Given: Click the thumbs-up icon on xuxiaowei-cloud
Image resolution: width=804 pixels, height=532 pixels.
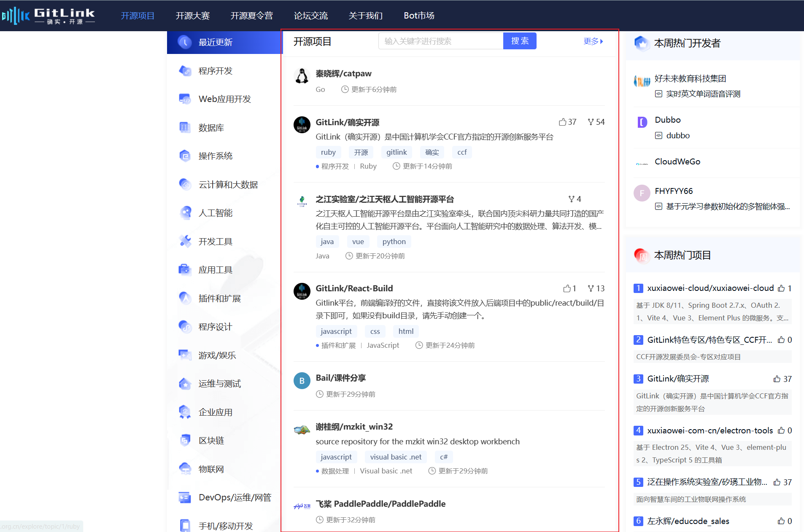Looking at the screenshot, I should point(781,288).
